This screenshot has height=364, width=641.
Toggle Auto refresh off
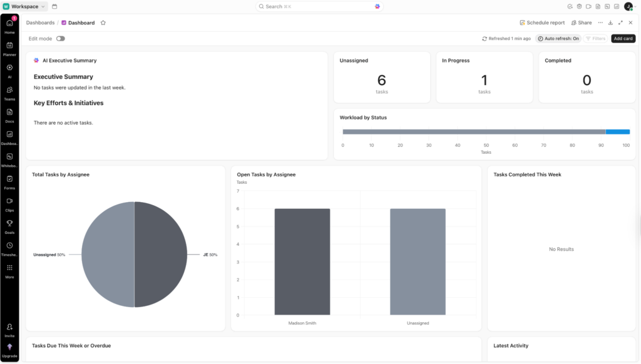(x=558, y=38)
